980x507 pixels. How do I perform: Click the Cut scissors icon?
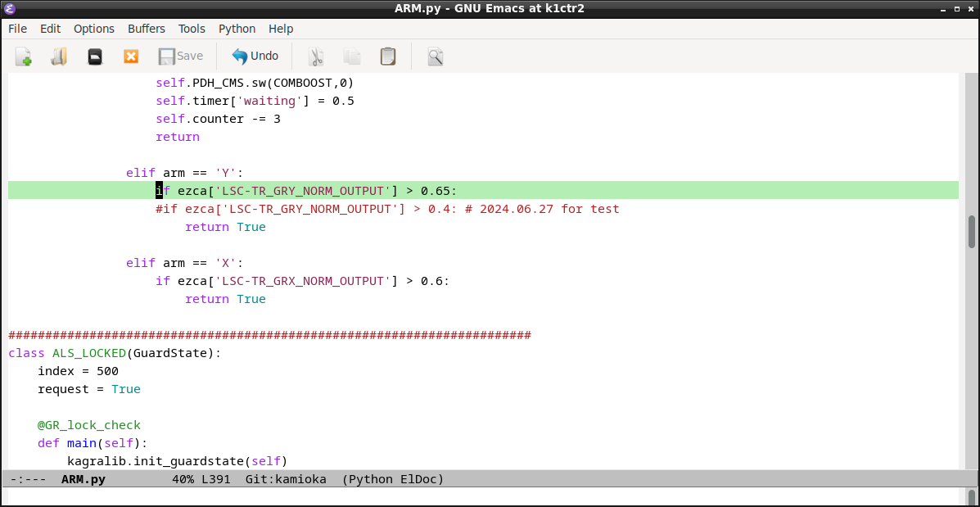coord(316,57)
